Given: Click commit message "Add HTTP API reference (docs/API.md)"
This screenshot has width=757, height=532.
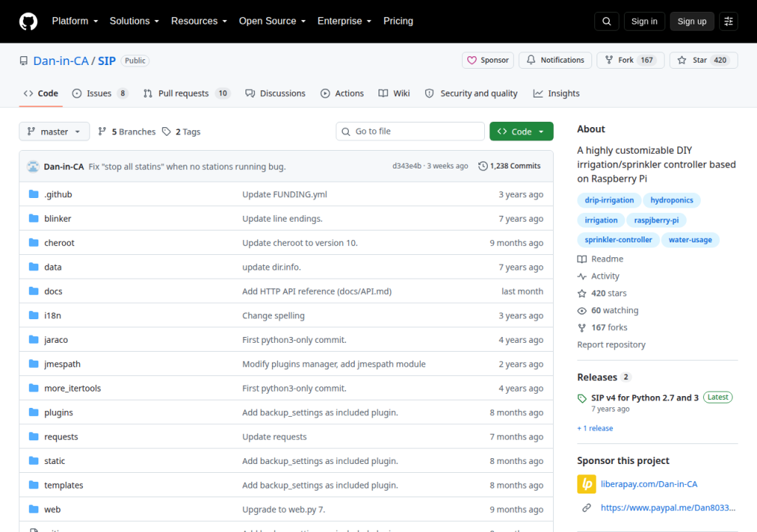Looking at the screenshot, I should click(x=316, y=291).
